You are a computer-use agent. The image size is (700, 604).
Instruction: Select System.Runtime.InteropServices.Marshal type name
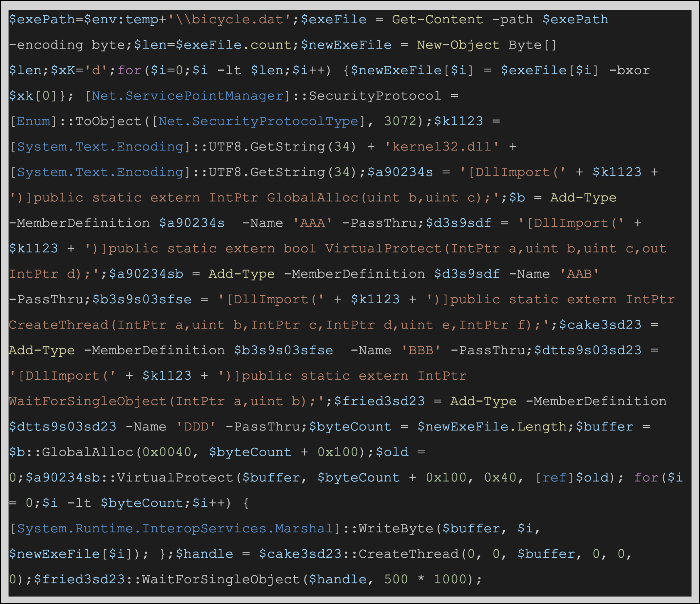tap(175, 528)
